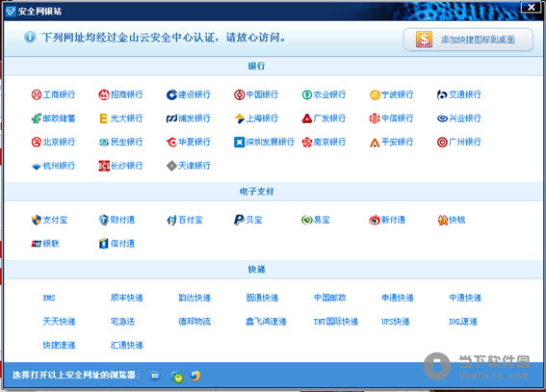
Task: Click the 农业银行 green logo icon
Action: click(x=307, y=94)
